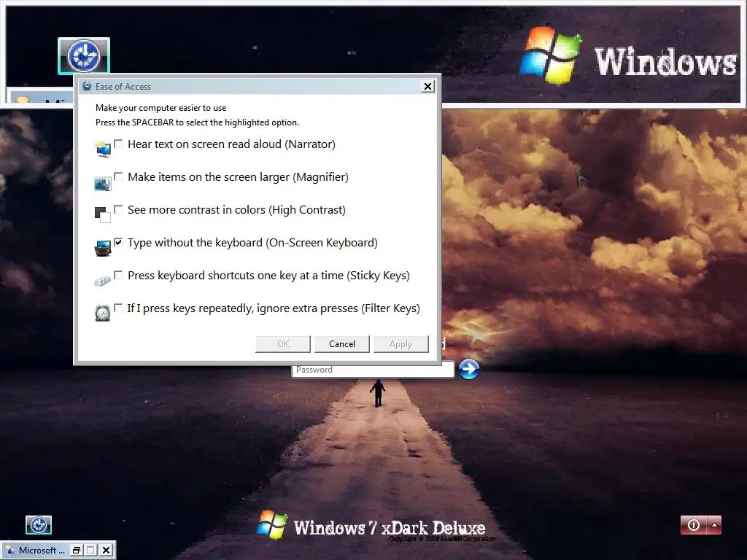This screenshot has height=560, width=747.
Task: Select 'Make items on the screen larger' label
Action: (x=209, y=177)
